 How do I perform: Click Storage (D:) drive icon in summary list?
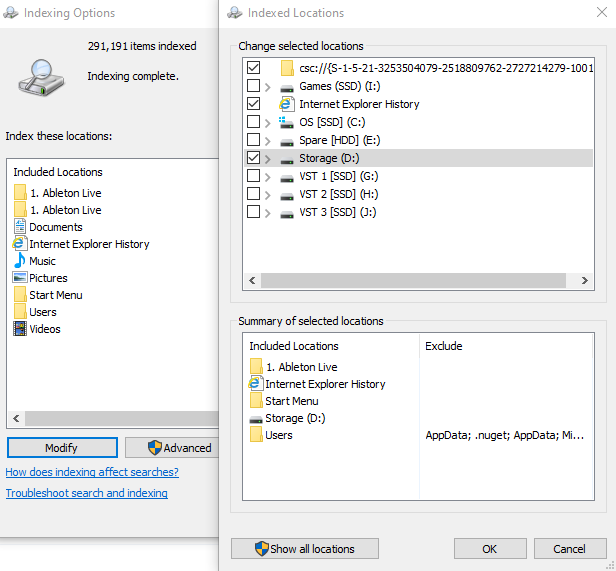(x=256, y=419)
